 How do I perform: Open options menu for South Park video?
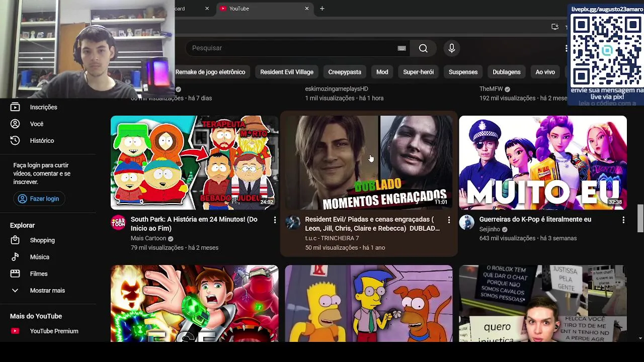(x=275, y=220)
